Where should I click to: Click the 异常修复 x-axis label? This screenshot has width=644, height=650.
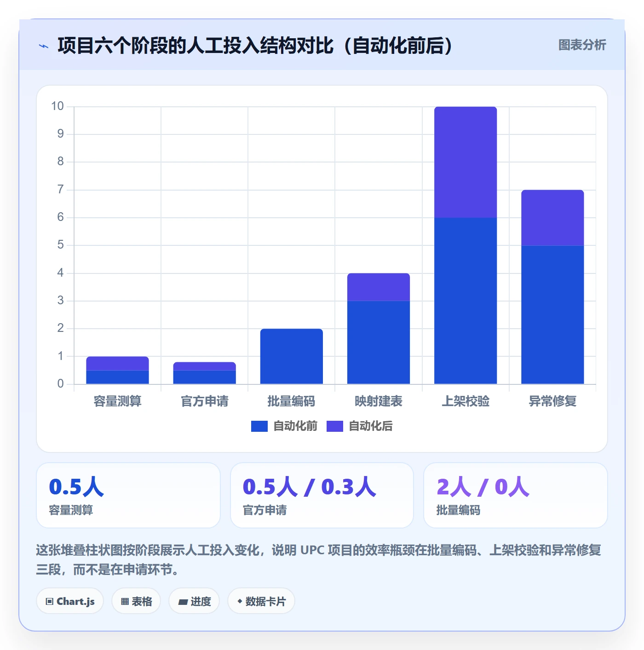tap(552, 401)
